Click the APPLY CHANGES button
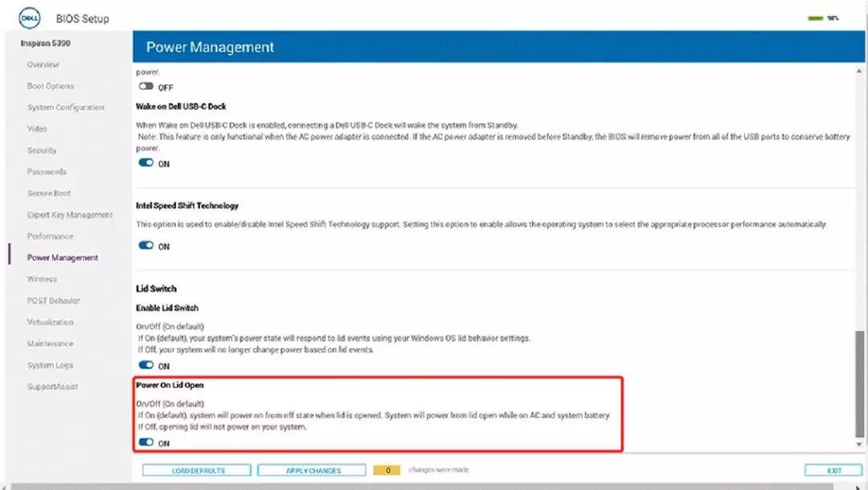Image resolution: width=868 pixels, height=490 pixels. coord(312,470)
